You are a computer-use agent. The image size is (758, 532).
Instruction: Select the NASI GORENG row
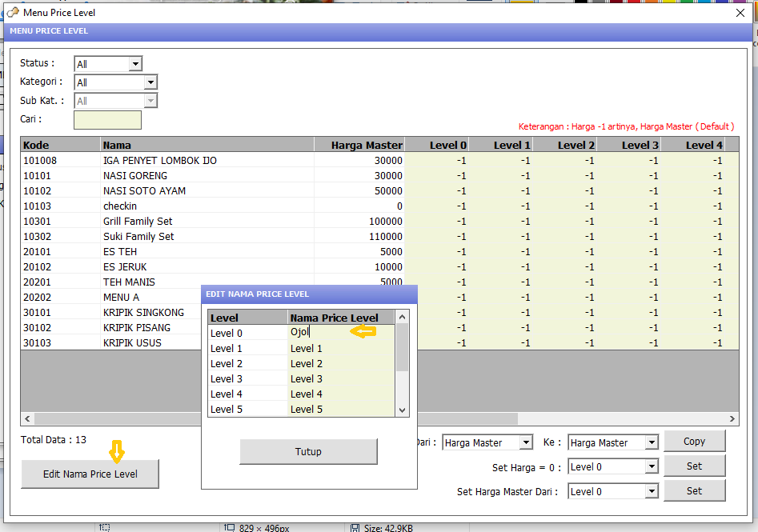pyautogui.click(x=135, y=176)
